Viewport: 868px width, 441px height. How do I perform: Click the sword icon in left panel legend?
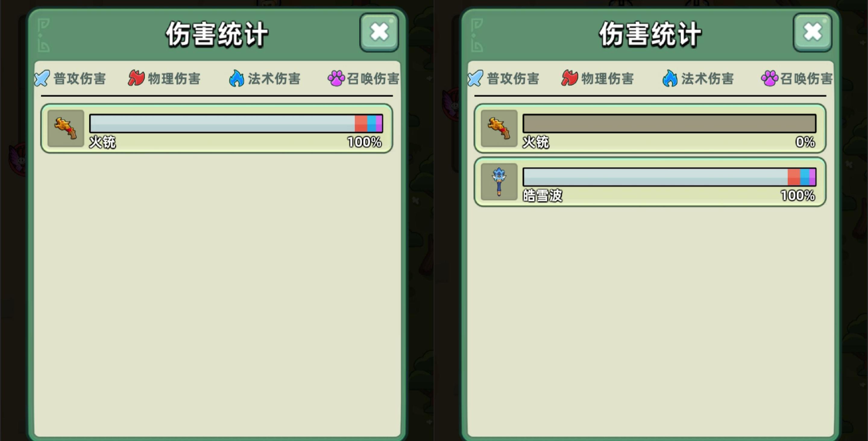tap(42, 78)
